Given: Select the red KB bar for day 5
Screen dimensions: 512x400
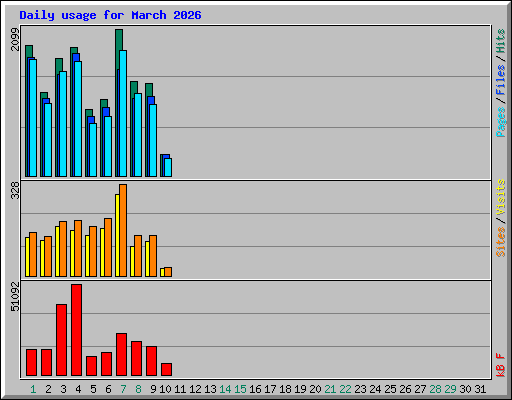Looking at the screenshot, I should (91, 366).
